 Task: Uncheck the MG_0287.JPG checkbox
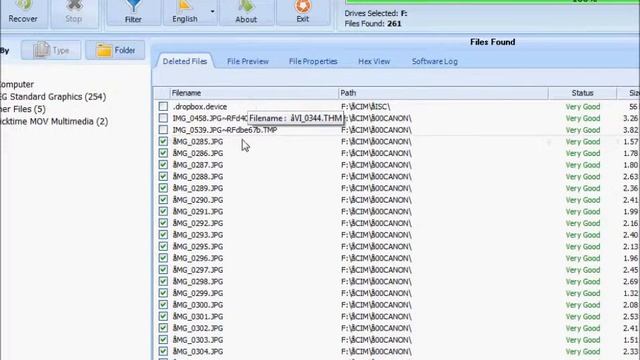[x=163, y=165]
